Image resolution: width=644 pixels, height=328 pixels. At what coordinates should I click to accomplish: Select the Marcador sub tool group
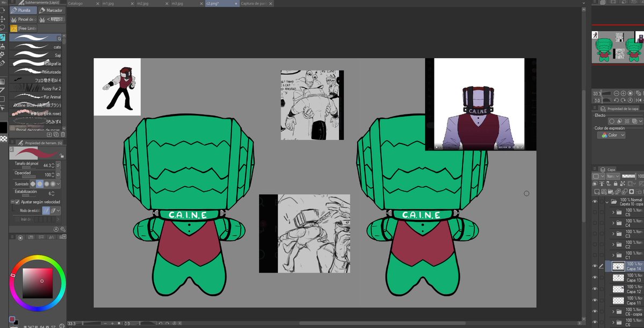pyautogui.click(x=51, y=10)
